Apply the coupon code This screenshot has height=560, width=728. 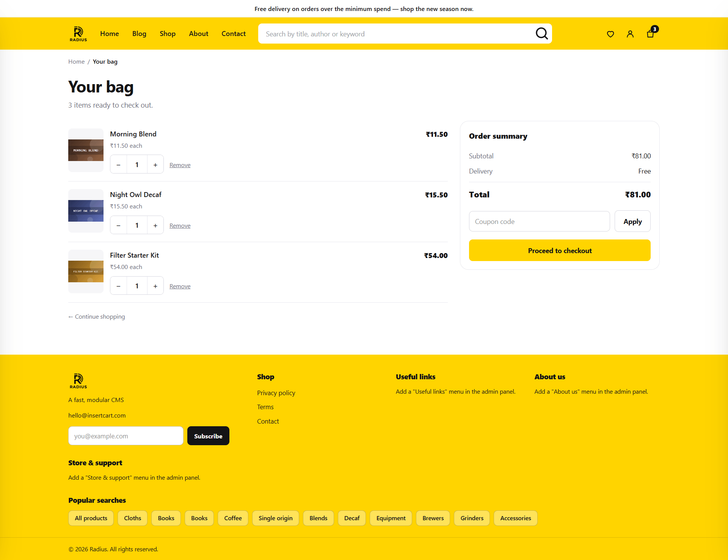click(x=632, y=221)
